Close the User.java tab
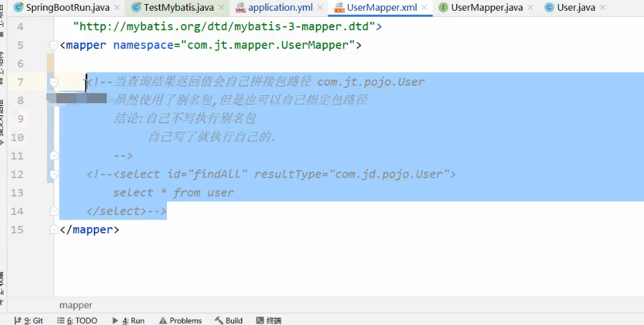 602,8
